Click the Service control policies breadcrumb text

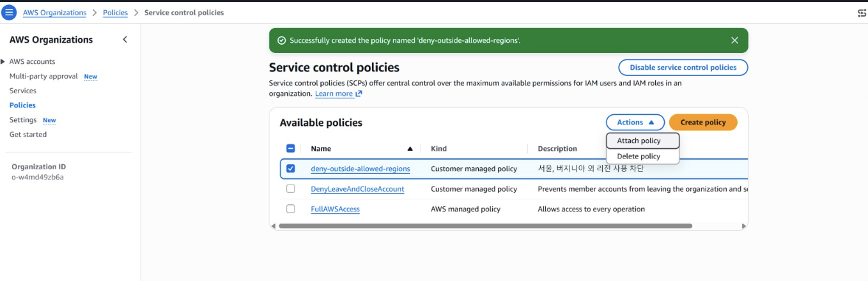pos(184,13)
